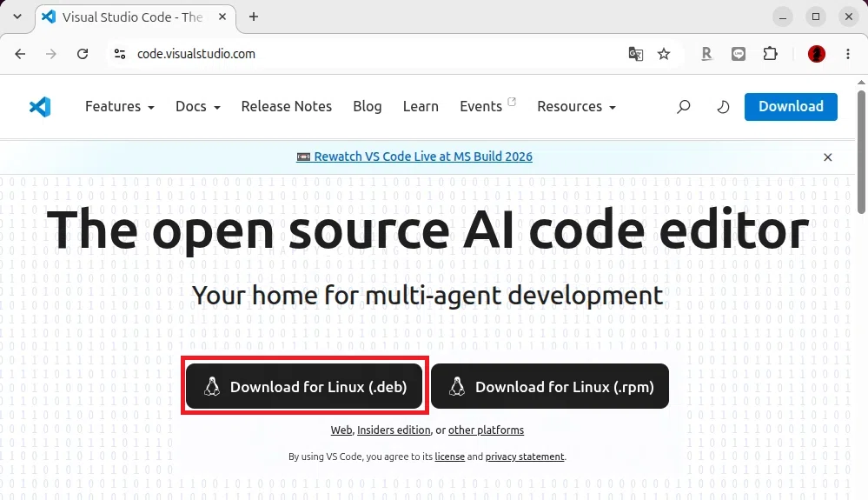Open the Release Notes nav item
This screenshot has height=500, width=868.
[x=286, y=106]
